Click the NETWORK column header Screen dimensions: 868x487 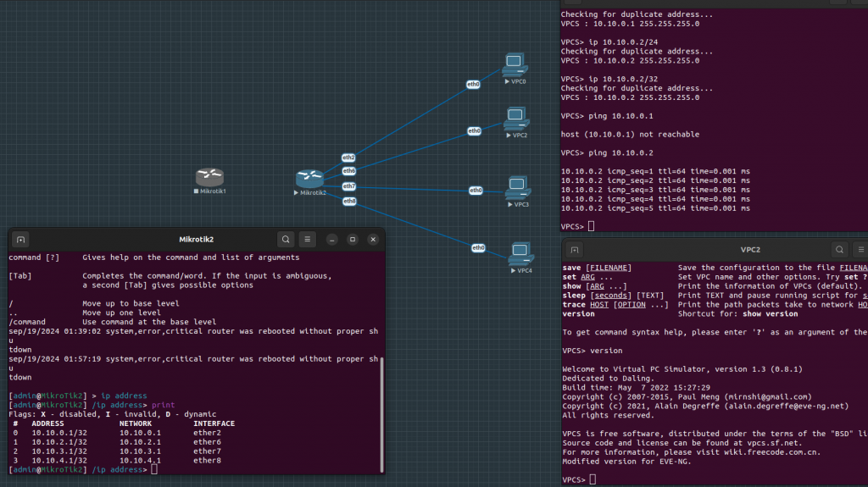pos(136,424)
